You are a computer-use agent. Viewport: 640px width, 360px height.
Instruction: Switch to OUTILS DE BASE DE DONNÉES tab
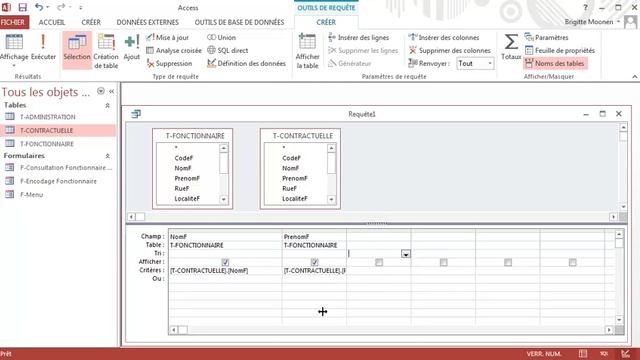click(x=239, y=22)
